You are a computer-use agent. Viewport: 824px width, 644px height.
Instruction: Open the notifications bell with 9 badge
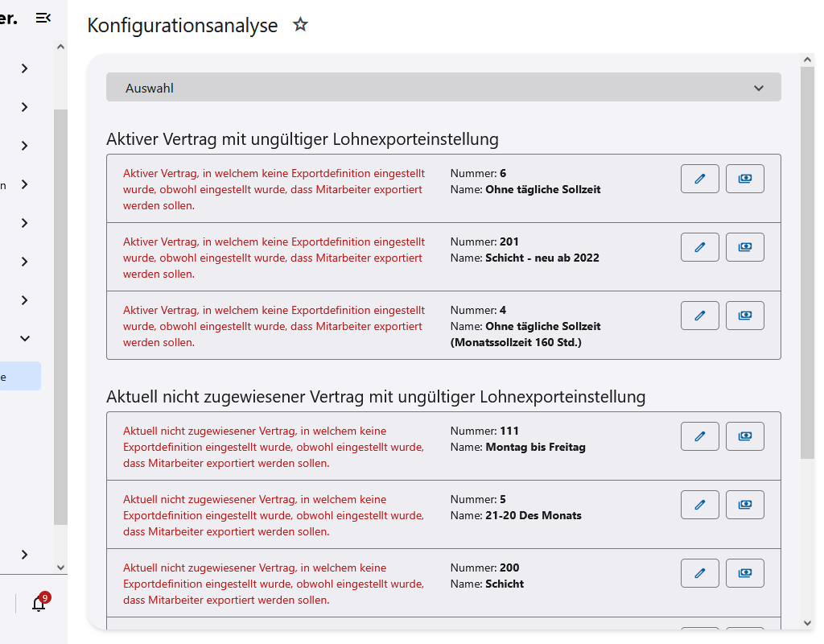(x=39, y=604)
